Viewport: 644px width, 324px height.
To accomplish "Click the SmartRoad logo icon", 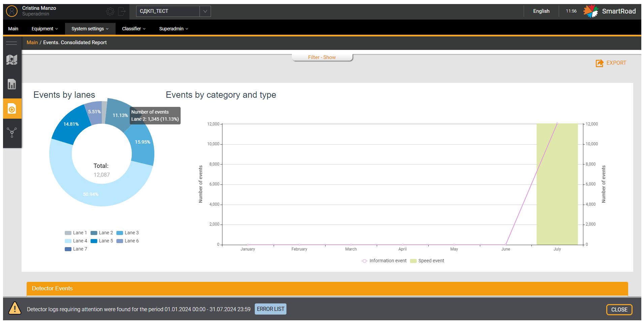I will (591, 11).
